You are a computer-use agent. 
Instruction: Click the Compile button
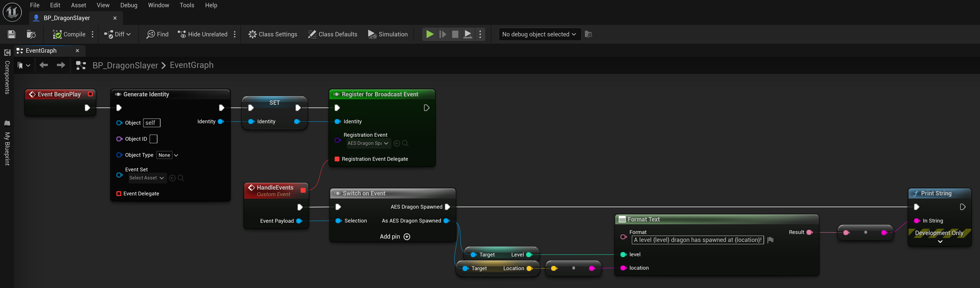69,34
